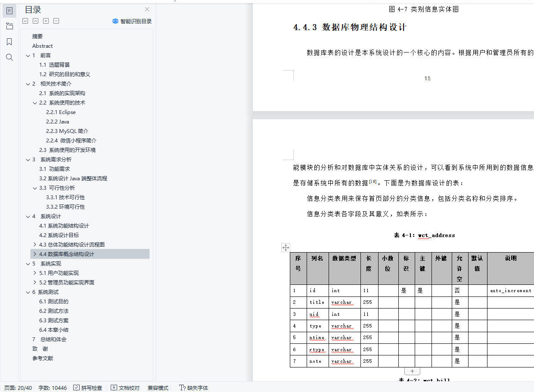This screenshot has width=534, height=392.
Task: Collapse the 2.2 系统使用的技术 subsection
Action: [x=35, y=103]
